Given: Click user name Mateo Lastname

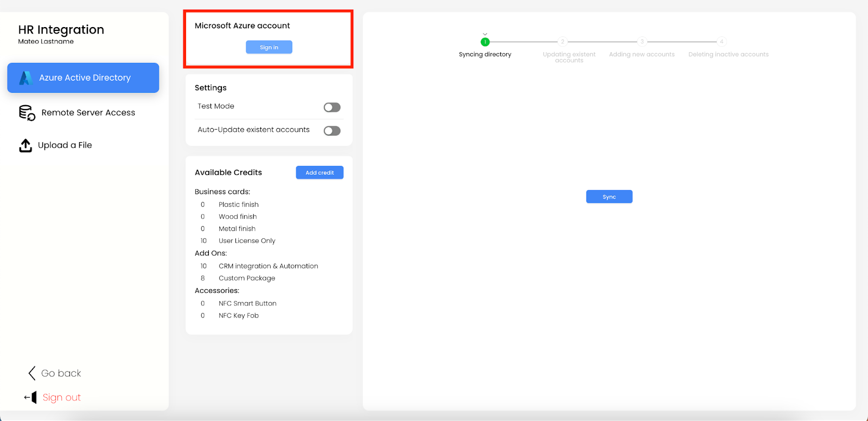Looking at the screenshot, I should pos(46,42).
